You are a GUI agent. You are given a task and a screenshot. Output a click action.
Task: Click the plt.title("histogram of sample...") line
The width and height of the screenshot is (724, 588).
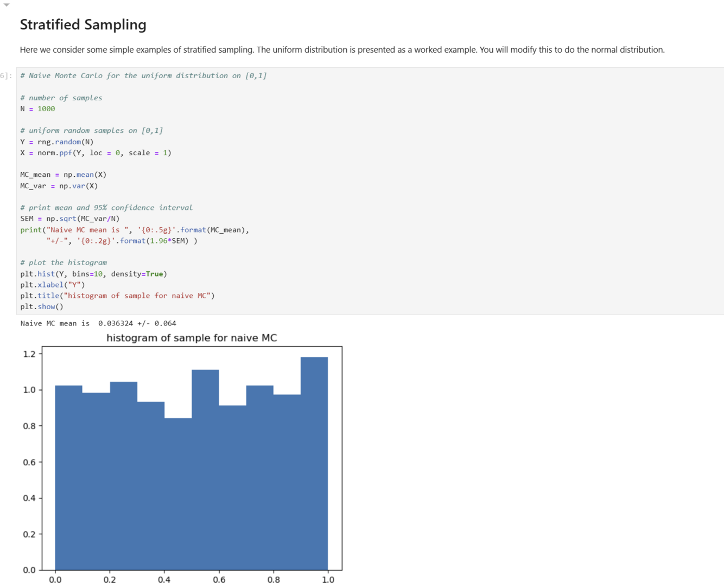click(118, 296)
